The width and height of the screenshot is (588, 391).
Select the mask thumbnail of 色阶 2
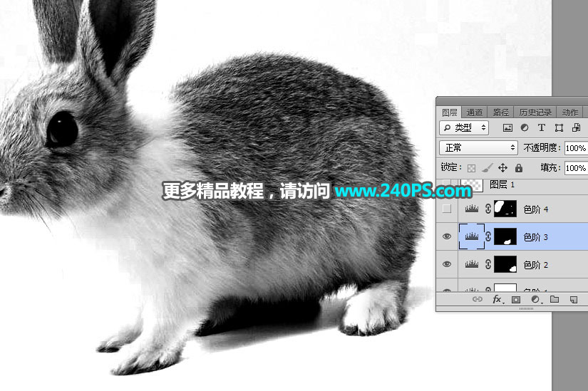click(505, 265)
